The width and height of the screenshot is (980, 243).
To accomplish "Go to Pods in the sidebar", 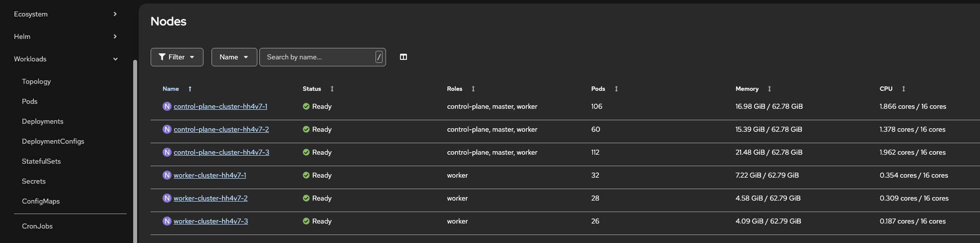I will 30,101.
